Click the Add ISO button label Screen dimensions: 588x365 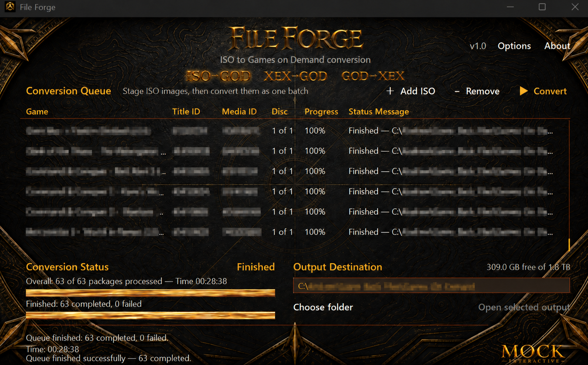pos(418,91)
